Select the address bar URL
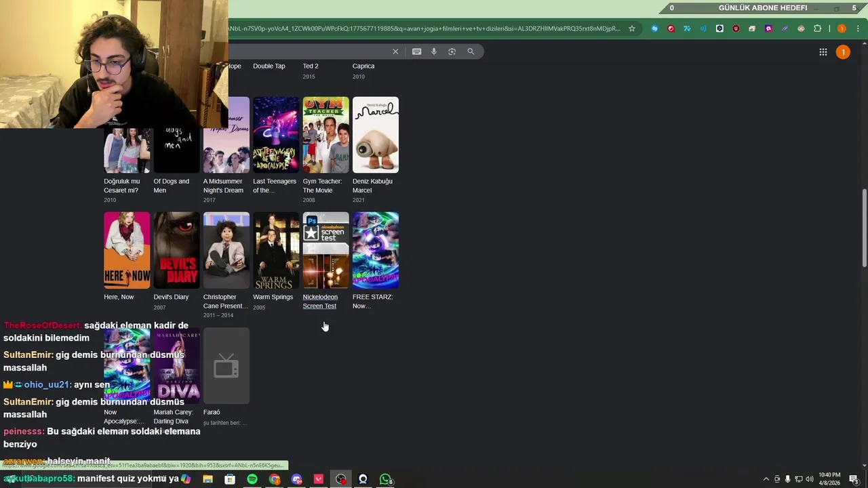 click(x=424, y=28)
